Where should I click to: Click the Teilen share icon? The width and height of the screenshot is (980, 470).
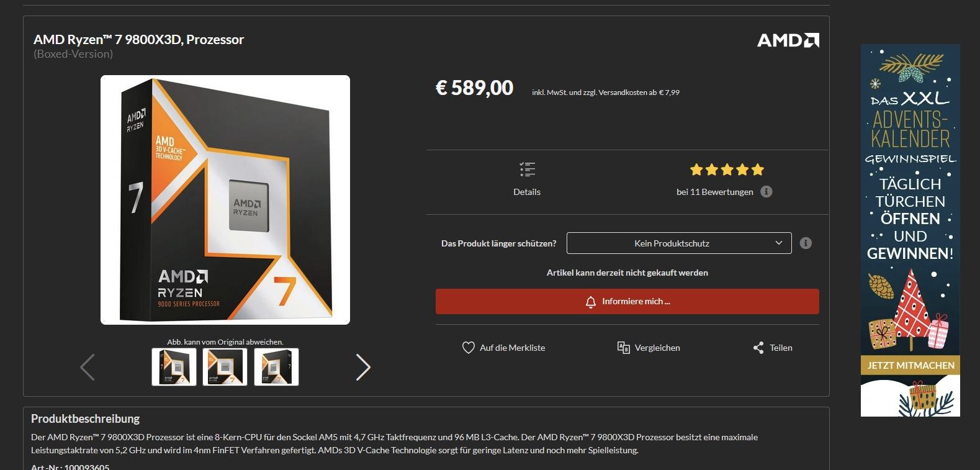(x=758, y=348)
